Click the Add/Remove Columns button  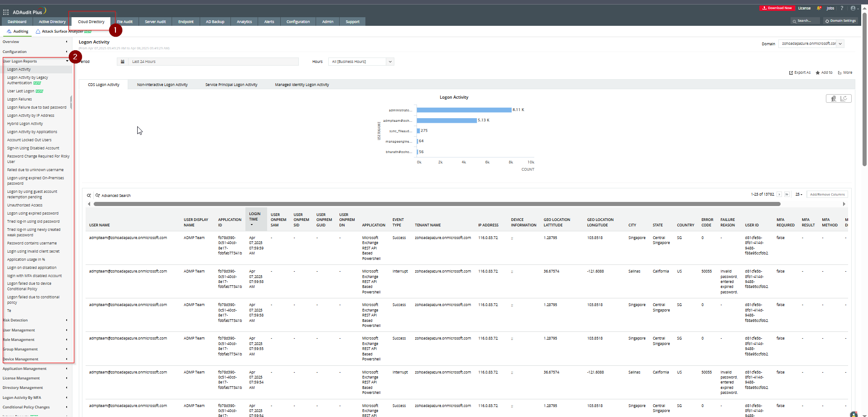827,194
